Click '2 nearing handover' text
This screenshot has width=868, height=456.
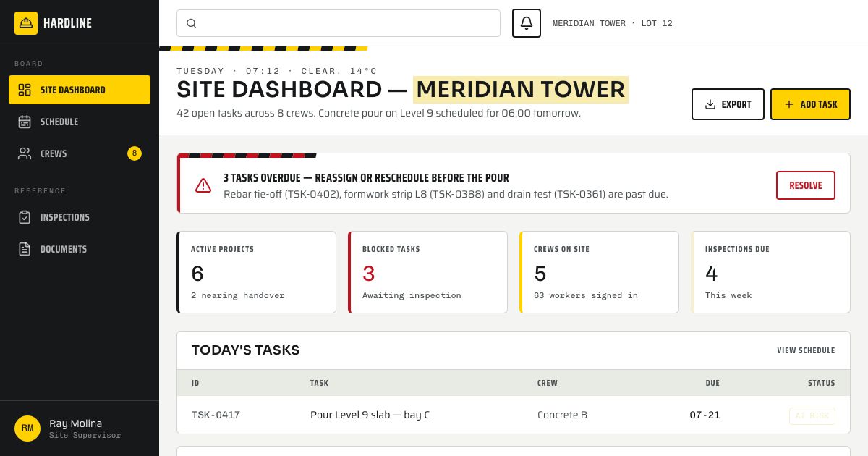pyautogui.click(x=238, y=295)
